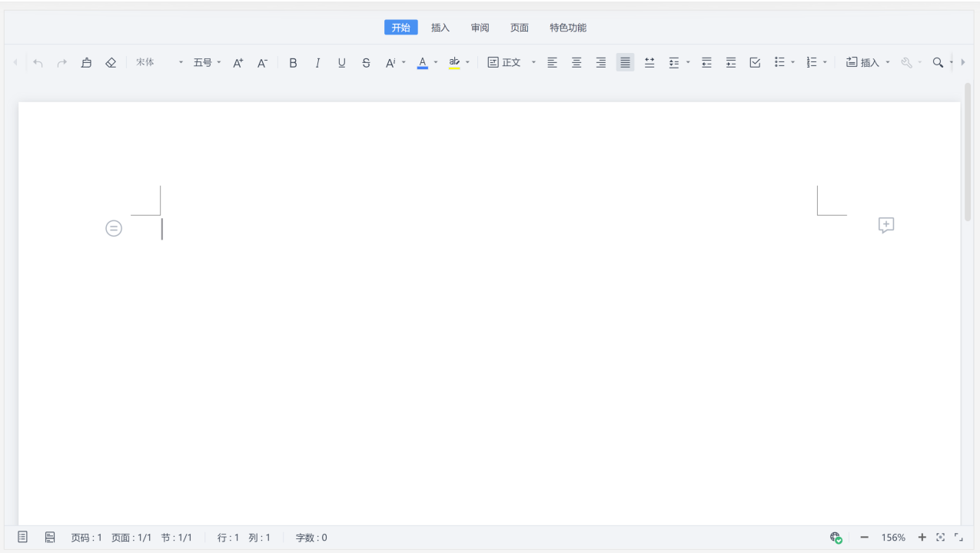
Task: Select the format painter tool
Action: coord(86,63)
